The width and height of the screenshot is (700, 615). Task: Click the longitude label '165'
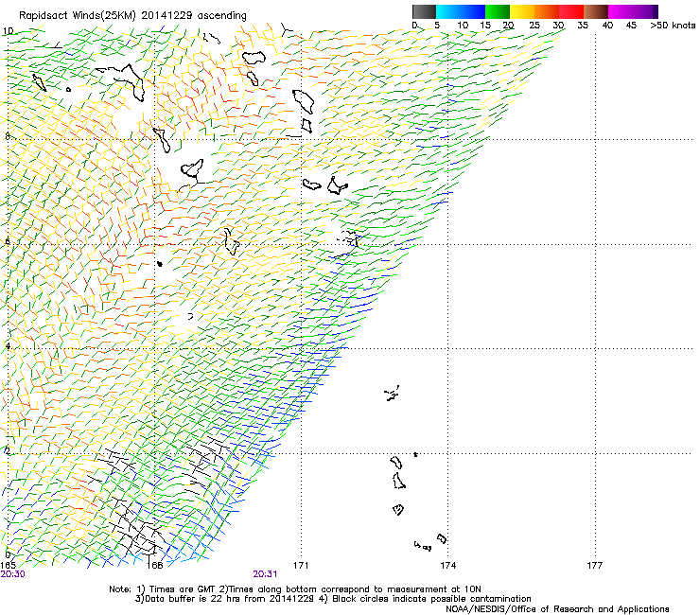tap(8, 566)
